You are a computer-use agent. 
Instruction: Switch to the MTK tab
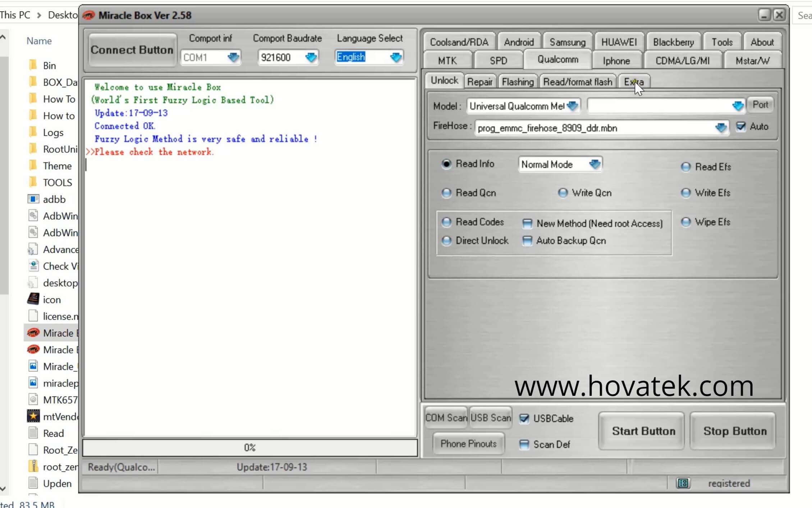click(447, 60)
